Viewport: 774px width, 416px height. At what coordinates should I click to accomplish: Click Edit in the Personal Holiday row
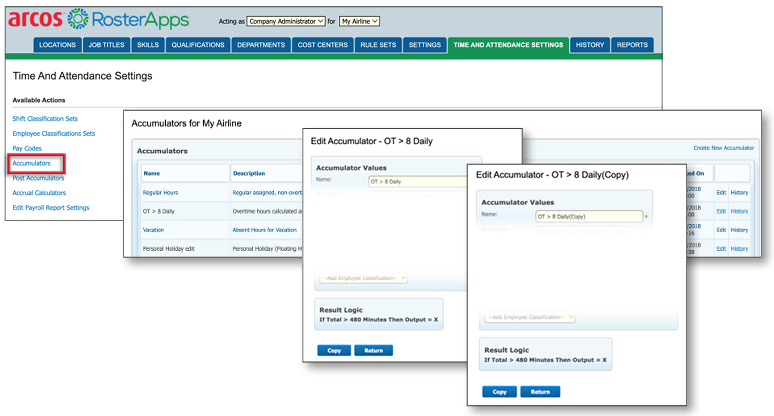(721, 249)
